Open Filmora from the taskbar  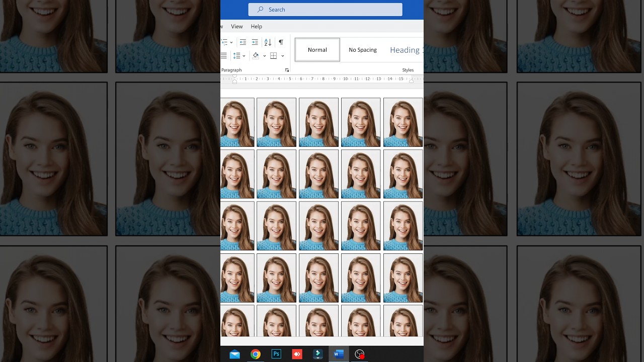tap(318, 354)
